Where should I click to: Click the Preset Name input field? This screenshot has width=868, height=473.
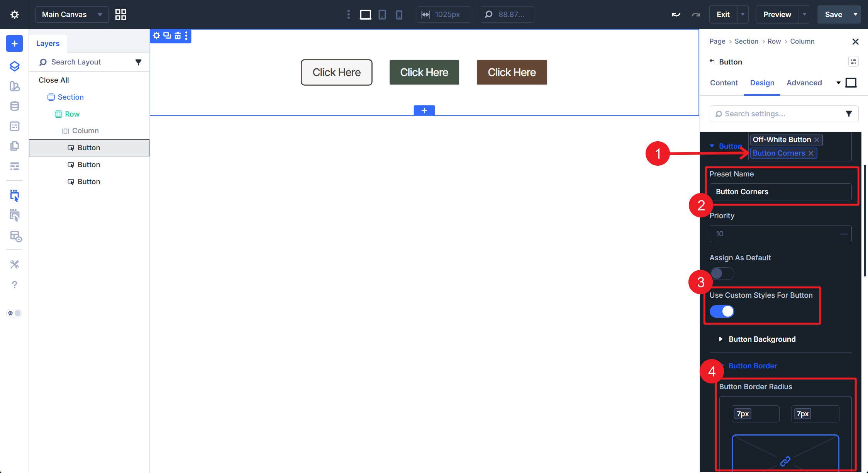point(780,192)
